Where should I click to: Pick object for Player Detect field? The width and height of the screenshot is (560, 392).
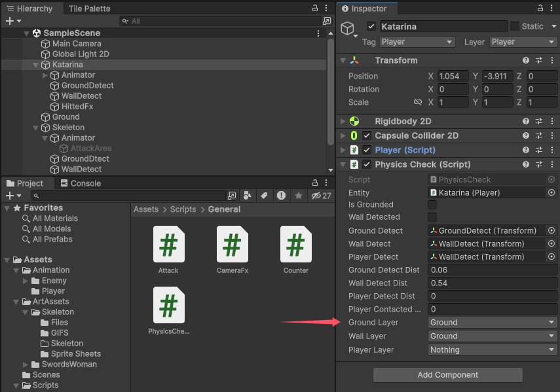551,257
